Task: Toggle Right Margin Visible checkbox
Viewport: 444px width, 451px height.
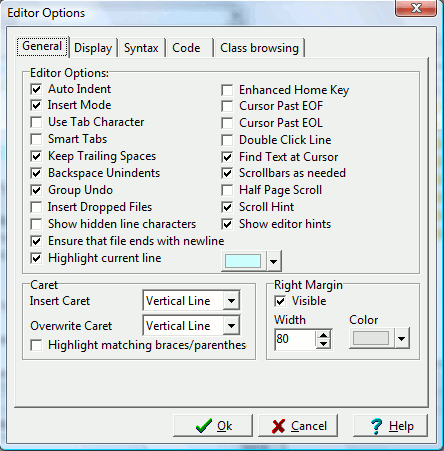Action: pos(280,301)
